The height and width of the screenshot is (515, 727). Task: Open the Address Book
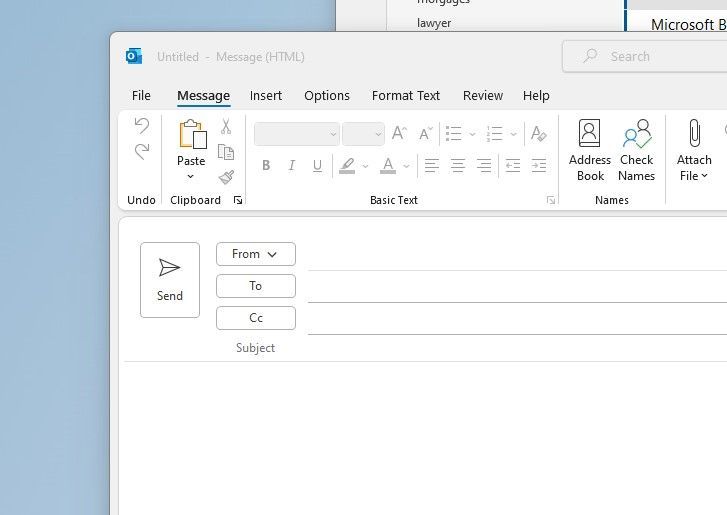click(x=590, y=151)
